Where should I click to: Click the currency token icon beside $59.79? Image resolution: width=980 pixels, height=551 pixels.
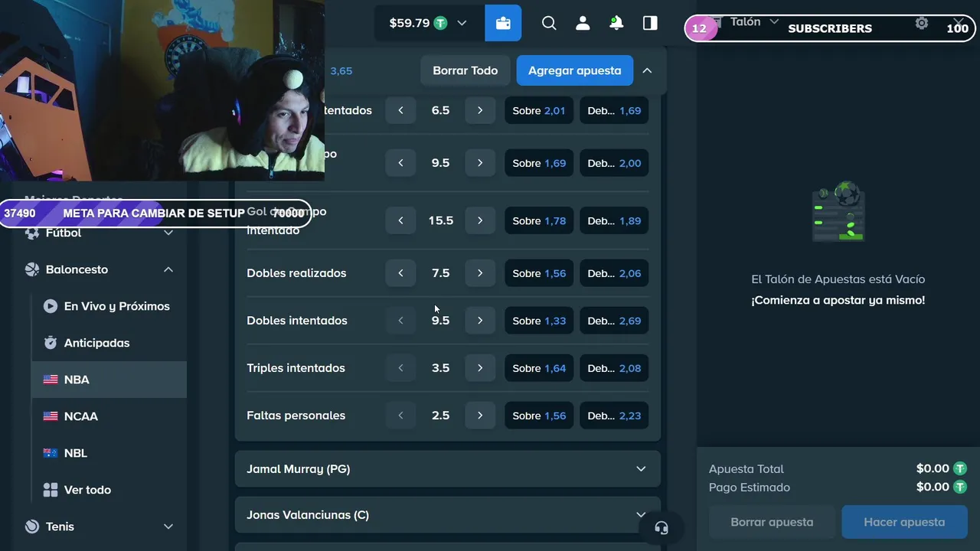point(440,23)
